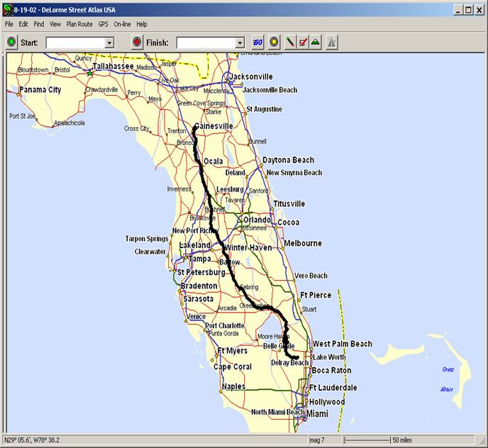Screen dimensions: 488x448
Task: Open the On-line menu
Action: (x=122, y=24)
